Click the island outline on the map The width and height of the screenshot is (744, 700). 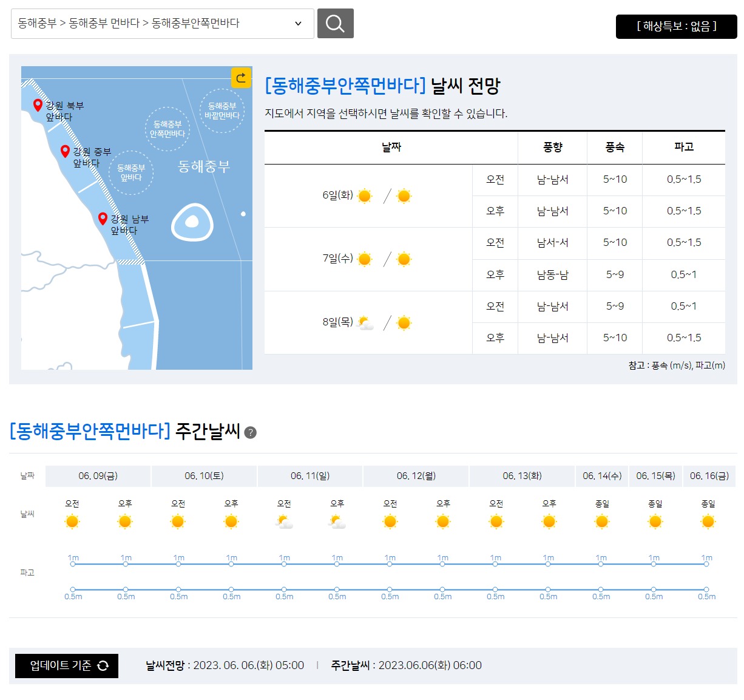click(x=192, y=222)
